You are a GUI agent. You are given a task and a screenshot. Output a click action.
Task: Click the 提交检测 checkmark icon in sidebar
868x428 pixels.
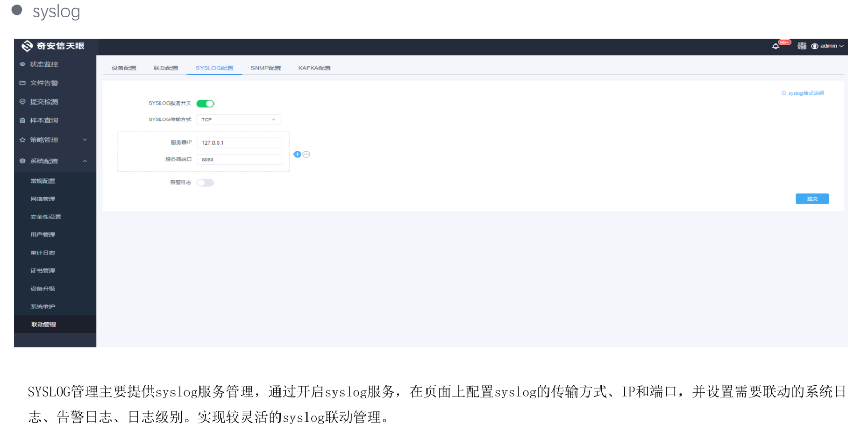pyautogui.click(x=22, y=102)
